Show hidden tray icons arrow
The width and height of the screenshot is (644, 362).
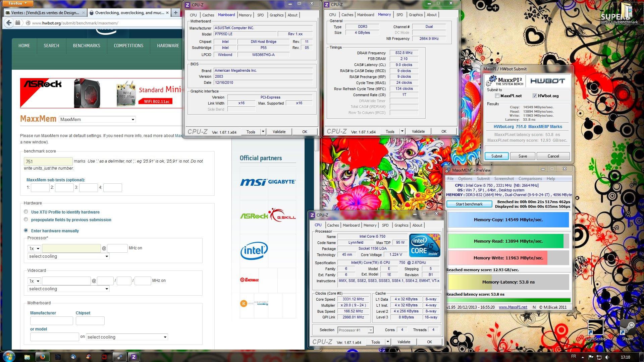click(583, 357)
